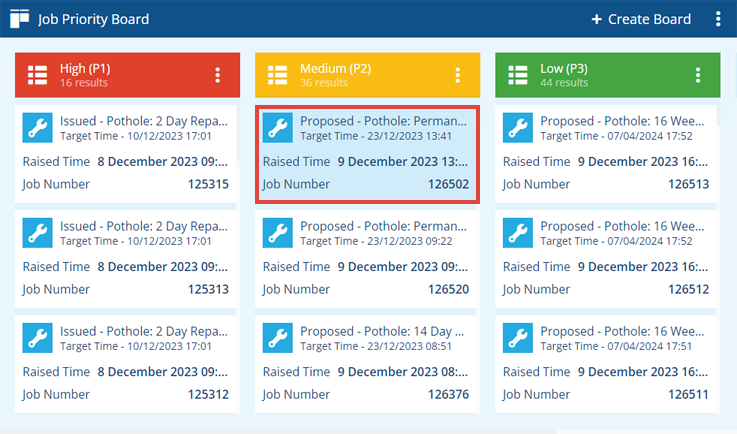The height and width of the screenshot is (434, 737).
Task: Open Low (P3) column options menu
Action: point(698,75)
